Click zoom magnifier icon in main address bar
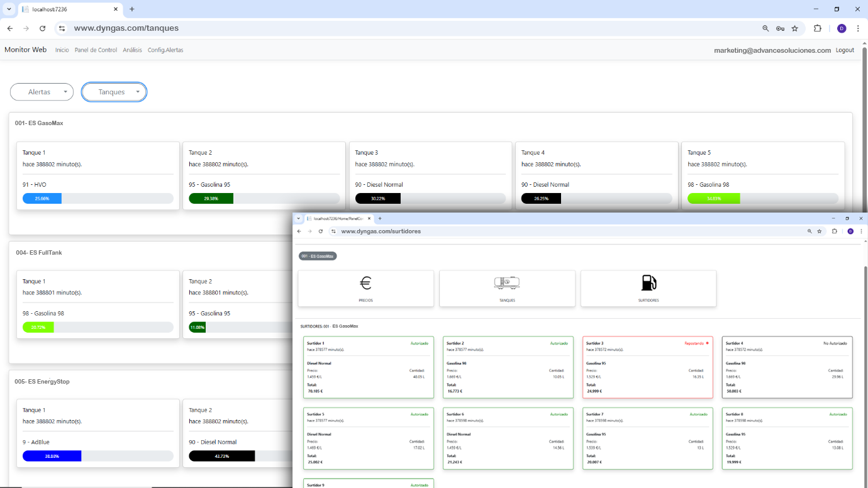The height and width of the screenshot is (488, 868). [x=765, y=28]
